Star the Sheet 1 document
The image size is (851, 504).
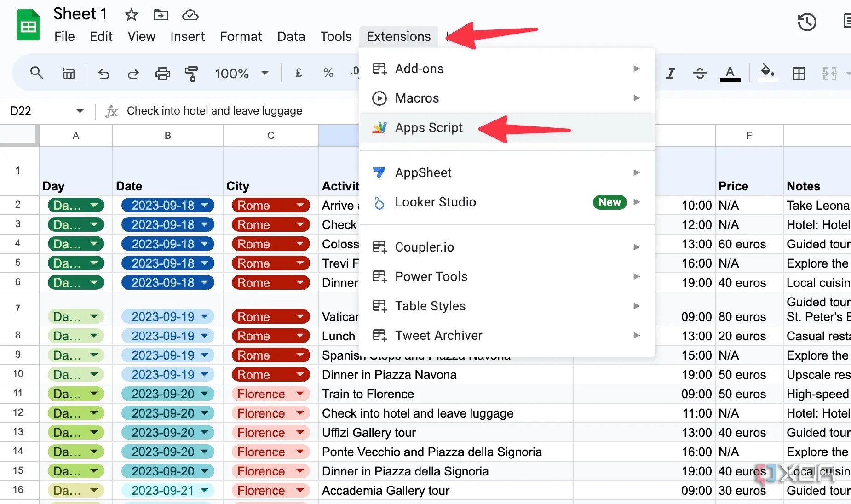(x=132, y=15)
